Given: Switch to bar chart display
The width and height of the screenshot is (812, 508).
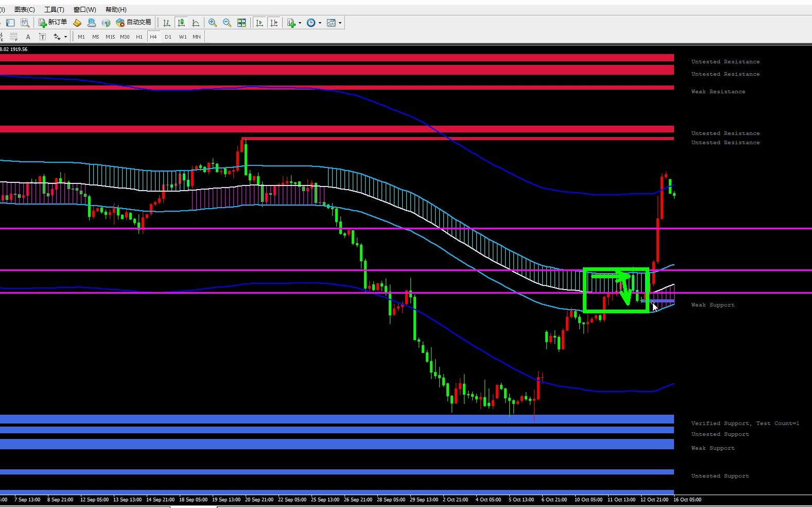Looking at the screenshot, I should coord(167,23).
